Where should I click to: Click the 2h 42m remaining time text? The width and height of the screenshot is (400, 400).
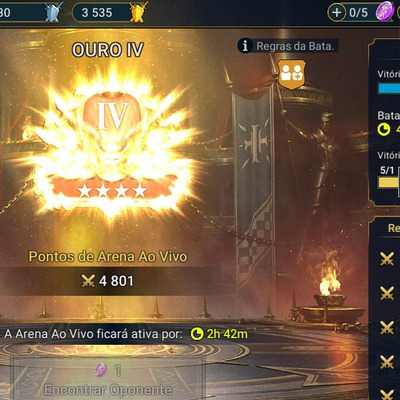click(x=227, y=334)
